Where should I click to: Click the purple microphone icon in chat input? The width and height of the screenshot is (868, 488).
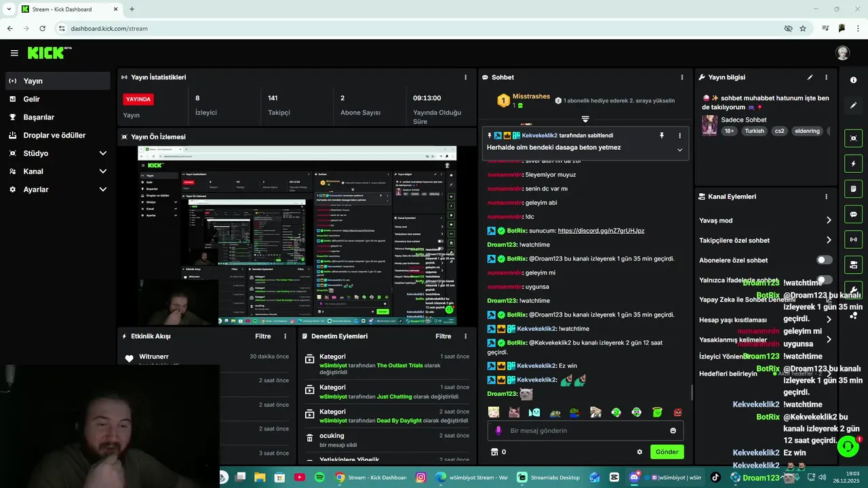click(498, 430)
